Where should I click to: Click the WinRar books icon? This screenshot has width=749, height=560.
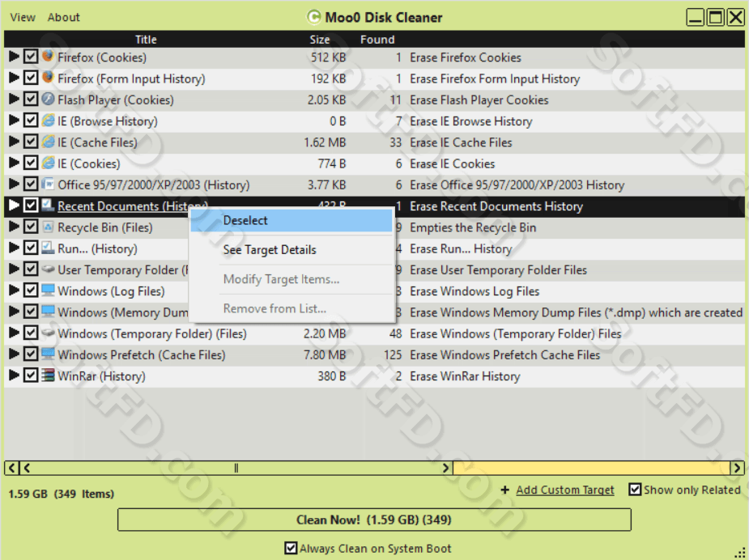click(x=48, y=375)
